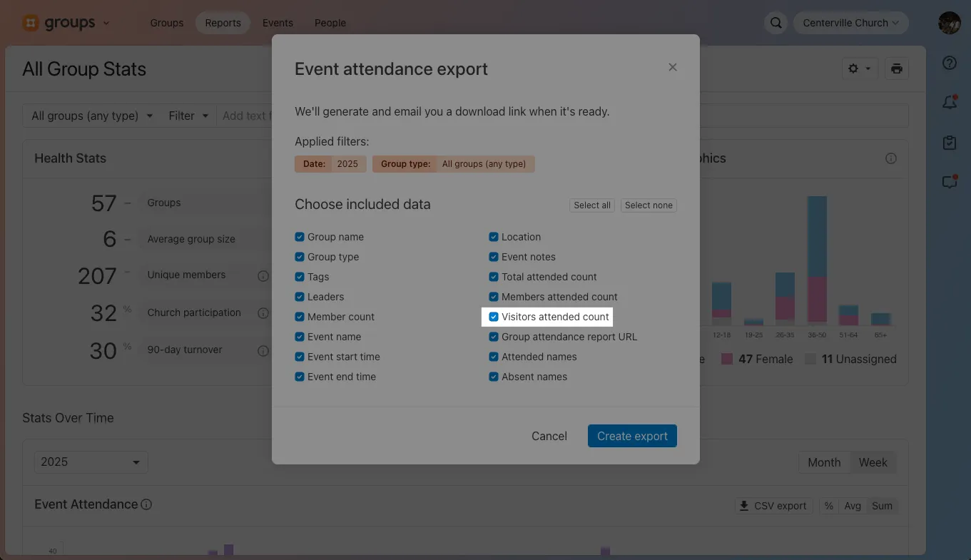Viewport: 971px width, 560px height.
Task: Open the settings gear dropdown
Action: click(858, 68)
